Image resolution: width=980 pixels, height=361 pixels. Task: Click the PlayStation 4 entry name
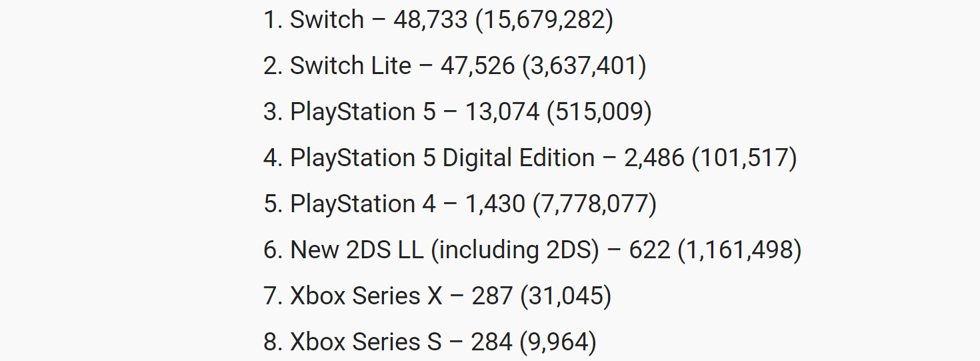[x=363, y=204]
